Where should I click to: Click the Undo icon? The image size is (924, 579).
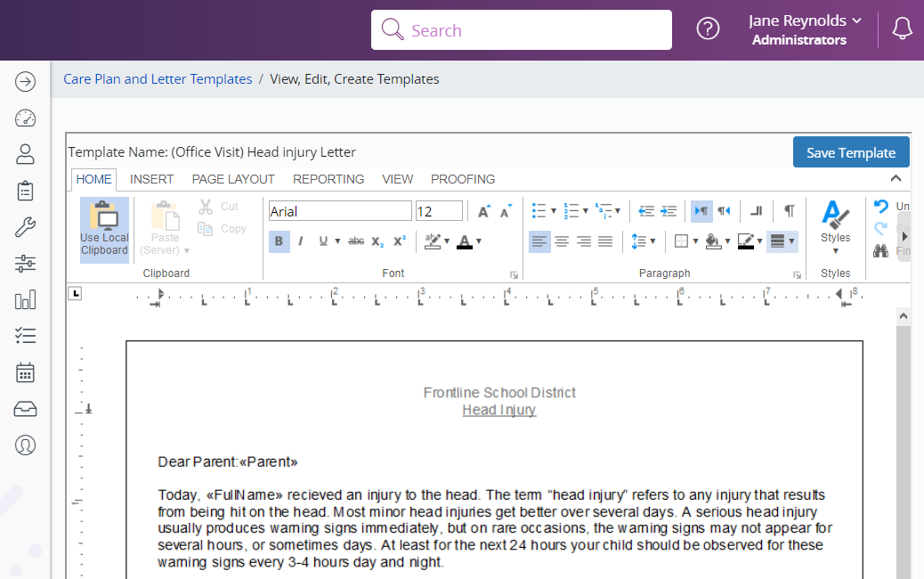[880, 207]
